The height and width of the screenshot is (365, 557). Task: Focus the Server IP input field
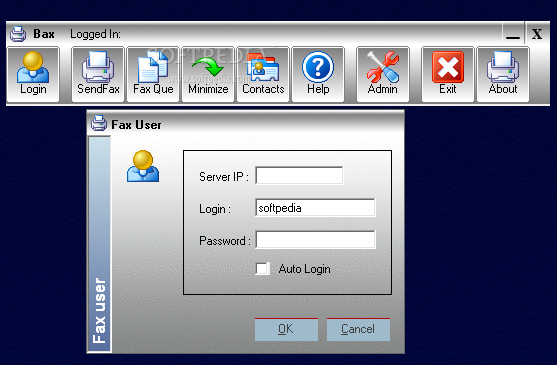[x=299, y=175]
